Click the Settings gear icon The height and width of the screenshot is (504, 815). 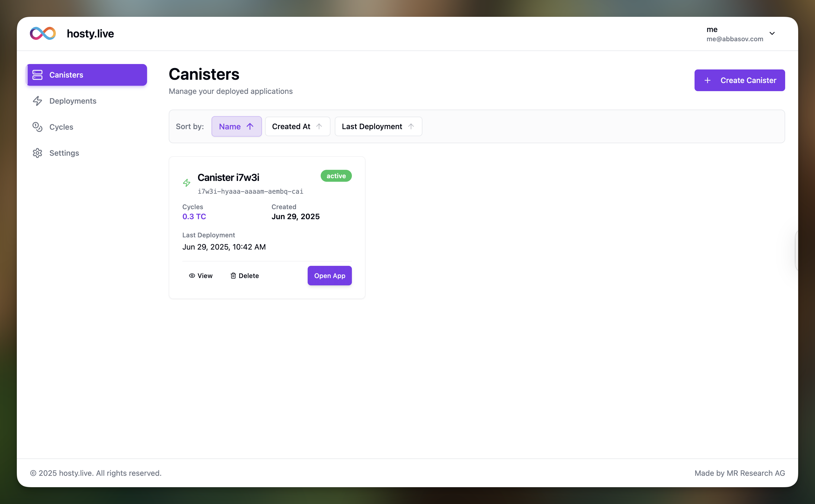37,153
